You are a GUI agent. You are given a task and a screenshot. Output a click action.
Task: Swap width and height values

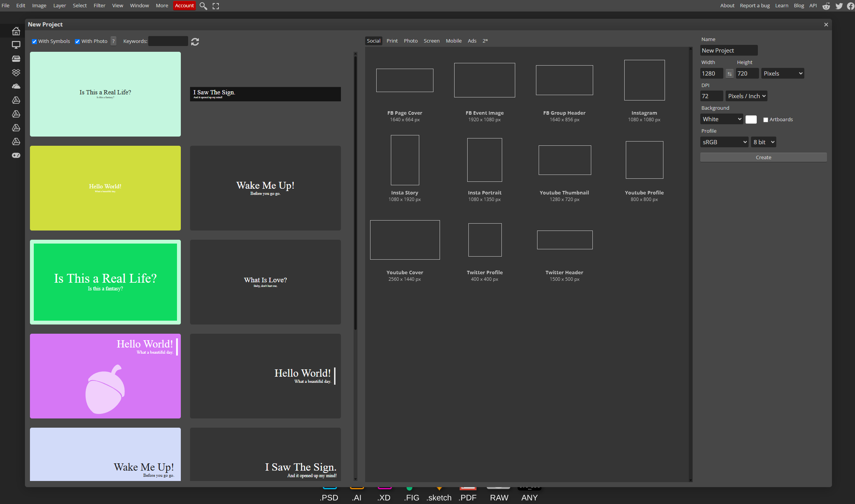point(729,74)
